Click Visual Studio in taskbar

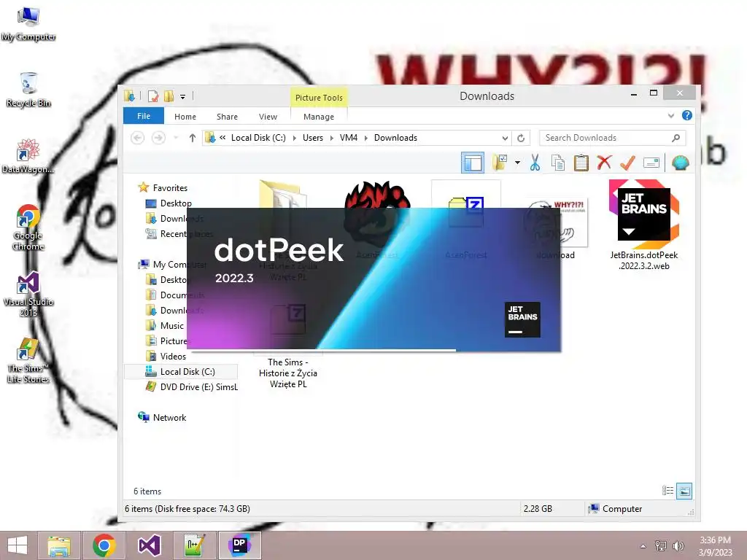[149, 545]
